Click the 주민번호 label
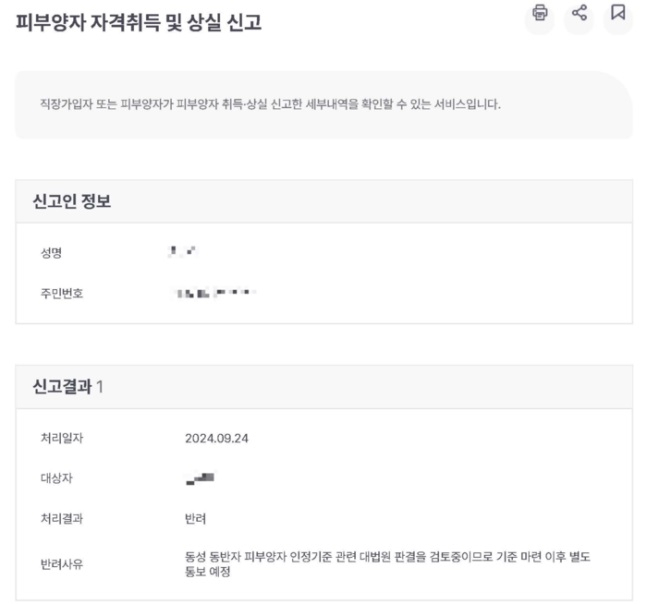The width and height of the screenshot is (647, 604). point(61,293)
